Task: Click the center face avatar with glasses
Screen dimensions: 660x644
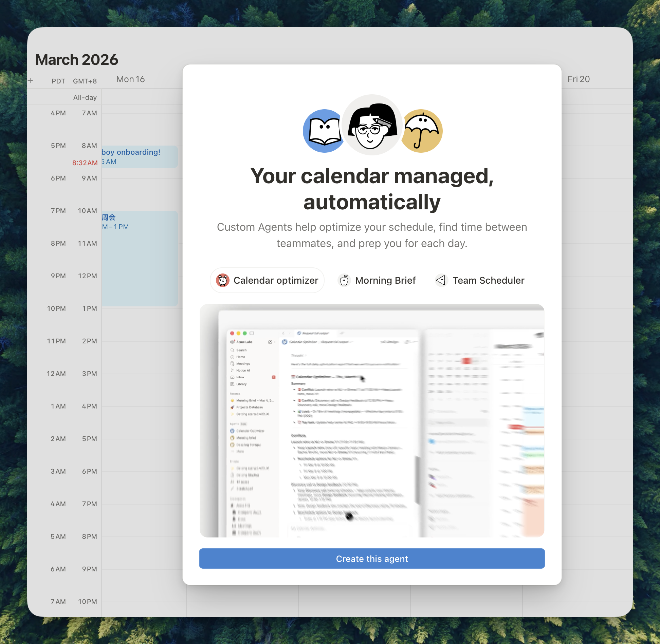Action: (x=372, y=125)
